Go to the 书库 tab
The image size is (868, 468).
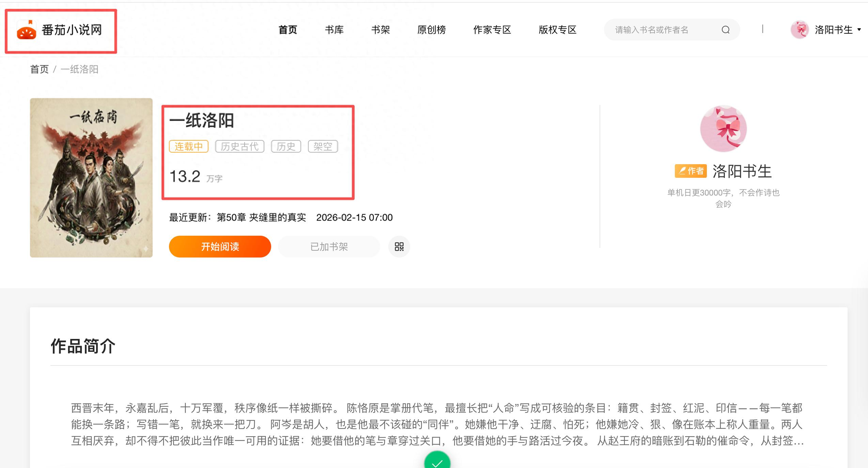334,30
